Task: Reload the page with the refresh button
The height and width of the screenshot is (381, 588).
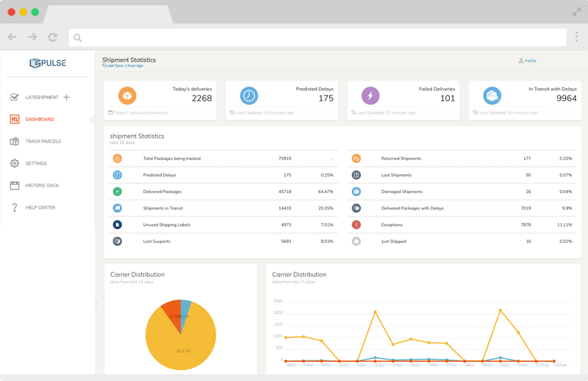Action: [53, 37]
